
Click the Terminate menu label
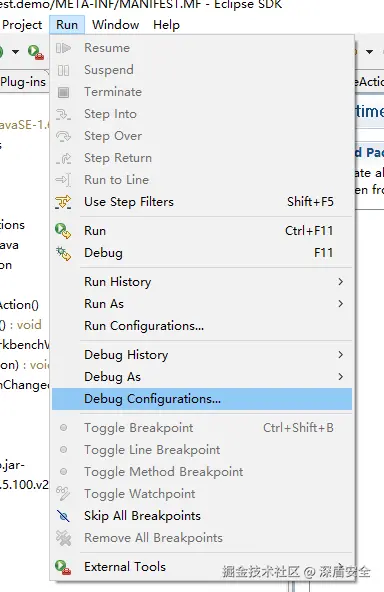(113, 92)
